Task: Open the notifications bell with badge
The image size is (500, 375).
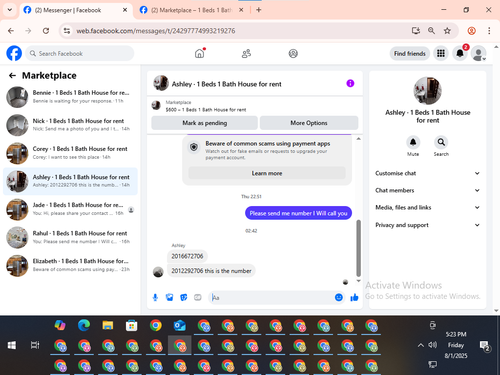Action: tap(460, 53)
